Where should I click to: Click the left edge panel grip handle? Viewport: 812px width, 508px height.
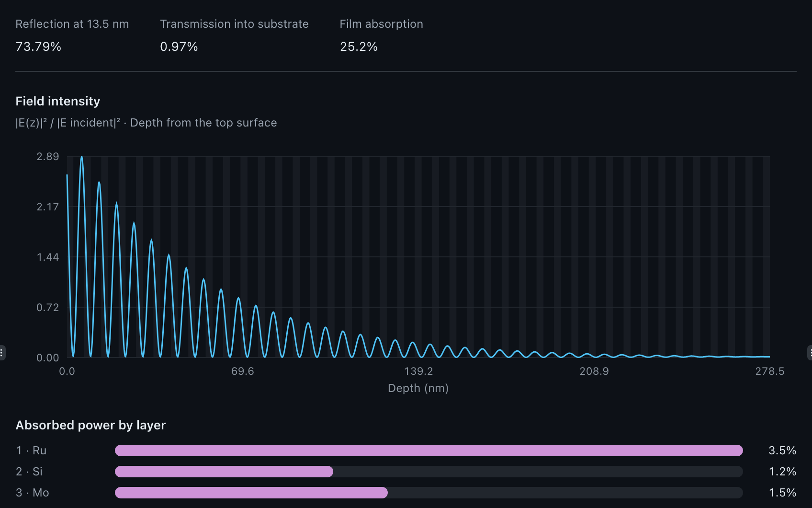click(2, 353)
